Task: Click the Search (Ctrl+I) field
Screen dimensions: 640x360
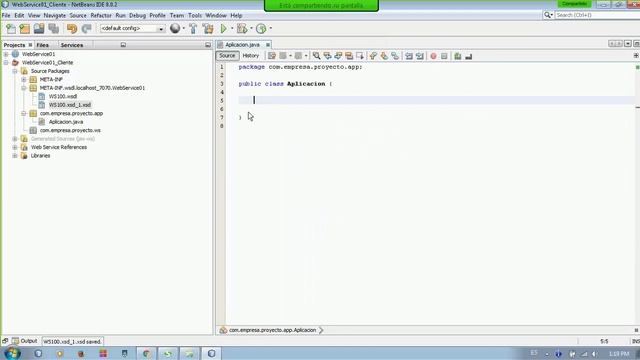Action: [597, 15]
